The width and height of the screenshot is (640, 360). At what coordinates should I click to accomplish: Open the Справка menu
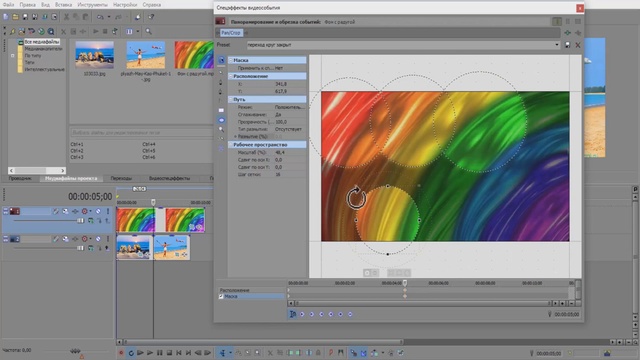click(151, 5)
